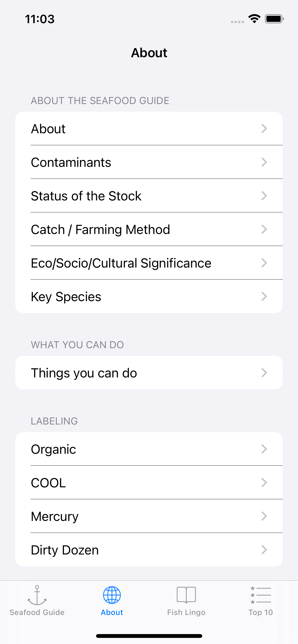Tap the anchor Seafood Guide icon
The width and height of the screenshot is (298, 644).
37,595
